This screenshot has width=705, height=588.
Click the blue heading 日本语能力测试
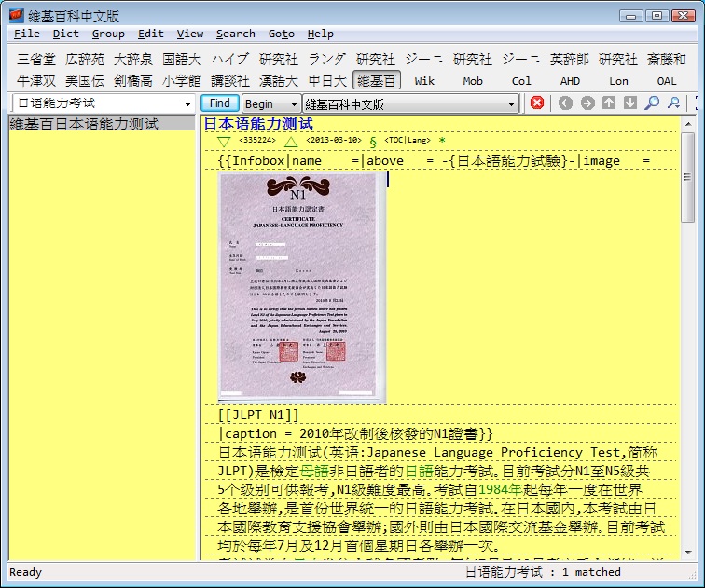(x=258, y=124)
